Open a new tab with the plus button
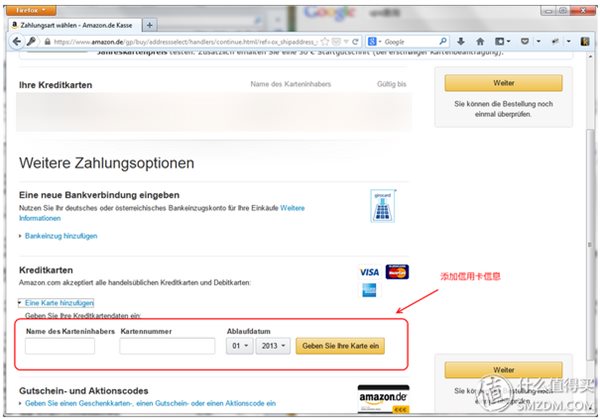Image resolution: width=600 pixels, height=420 pixels. click(150, 25)
